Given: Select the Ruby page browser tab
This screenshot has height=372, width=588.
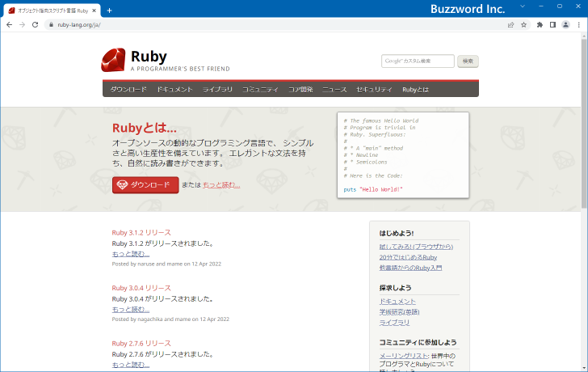Looking at the screenshot, I should click(x=52, y=11).
